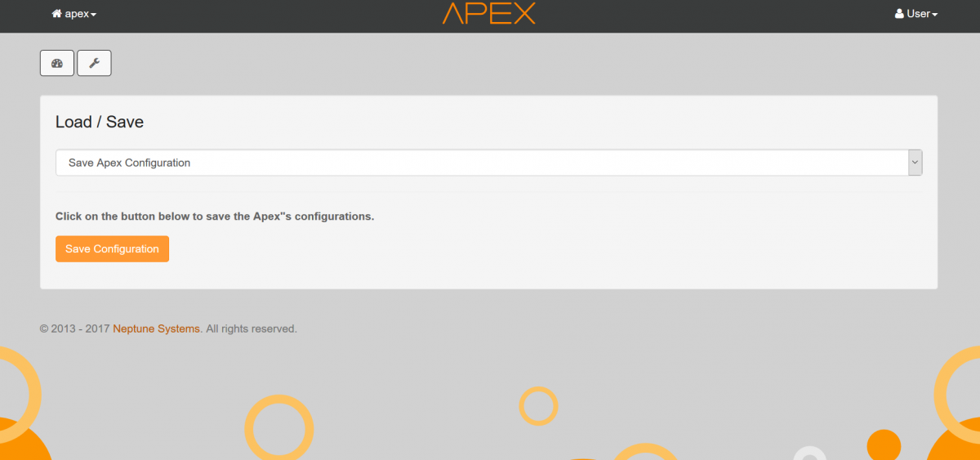The height and width of the screenshot is (460, 980).
Task: Click the save configurations instruction text
Action: (x=215, y=217)
